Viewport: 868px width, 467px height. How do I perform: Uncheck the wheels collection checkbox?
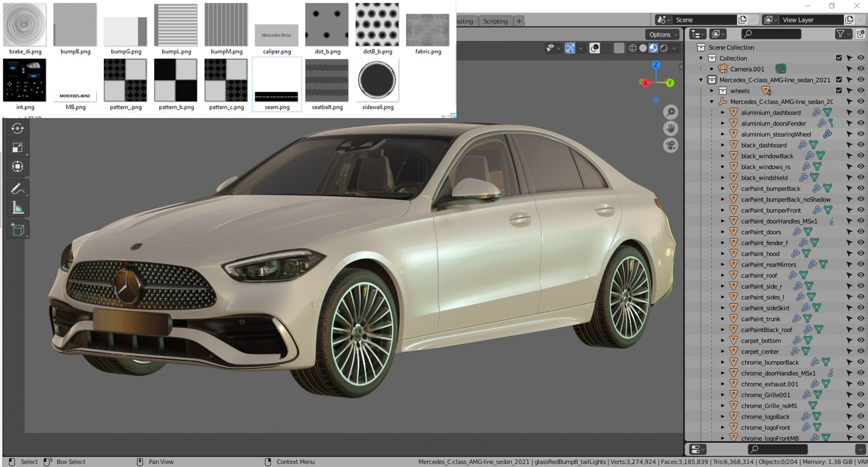pos(839,91)
